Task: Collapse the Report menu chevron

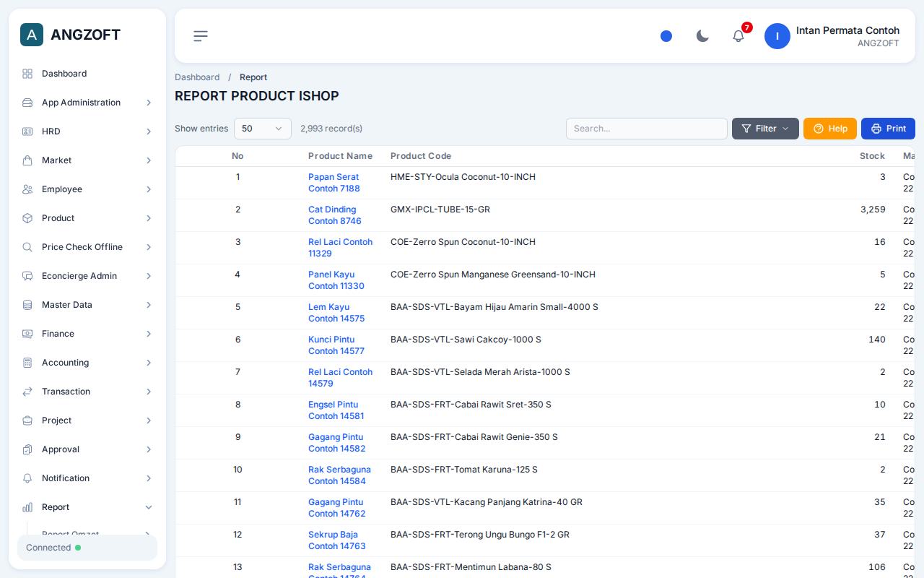Action: pos(149,507)
